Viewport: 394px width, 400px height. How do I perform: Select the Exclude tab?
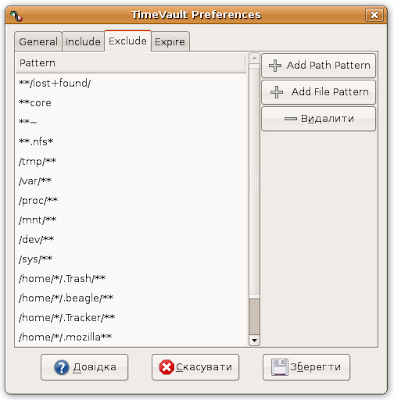click(128, 41)
